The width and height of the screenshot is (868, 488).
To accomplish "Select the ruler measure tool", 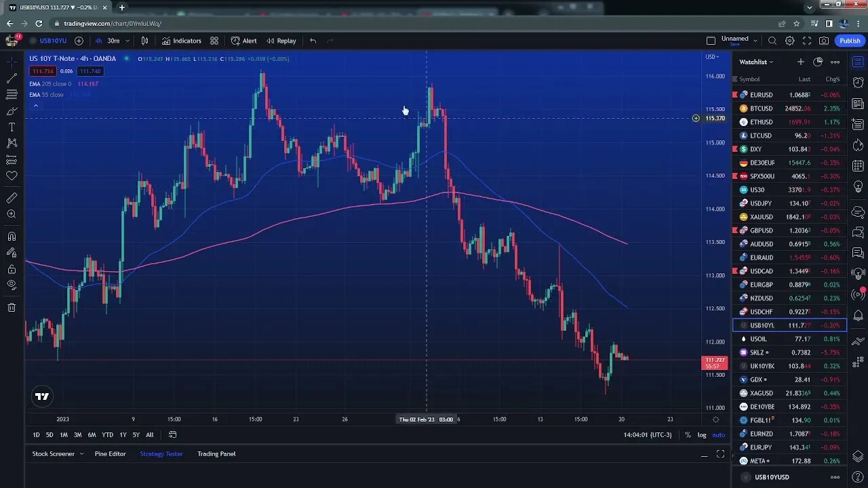I will [x=12, y=198].
